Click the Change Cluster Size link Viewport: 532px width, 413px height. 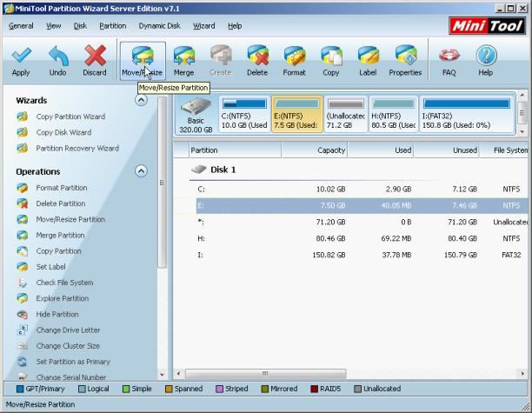point(68,346)
